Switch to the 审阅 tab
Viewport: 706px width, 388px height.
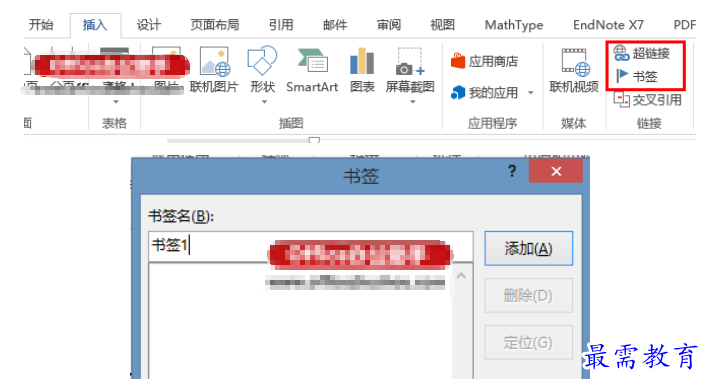click(389, 25)
